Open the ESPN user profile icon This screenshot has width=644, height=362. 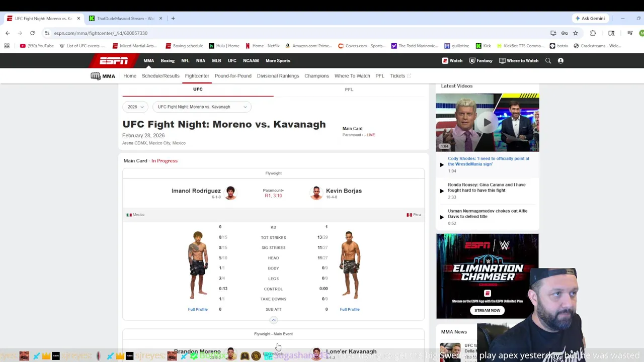(x=560, y=61)
